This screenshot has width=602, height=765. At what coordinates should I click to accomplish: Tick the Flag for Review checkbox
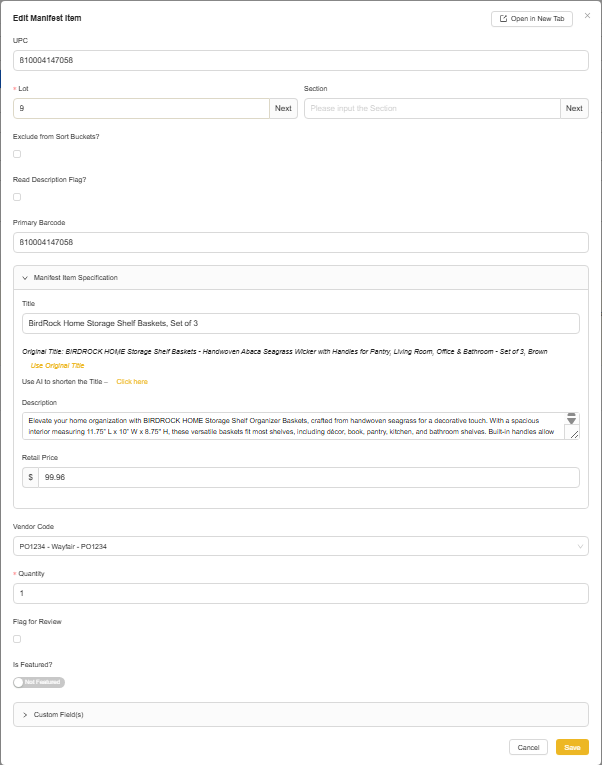pyautogui.click(x=17, y=638)
